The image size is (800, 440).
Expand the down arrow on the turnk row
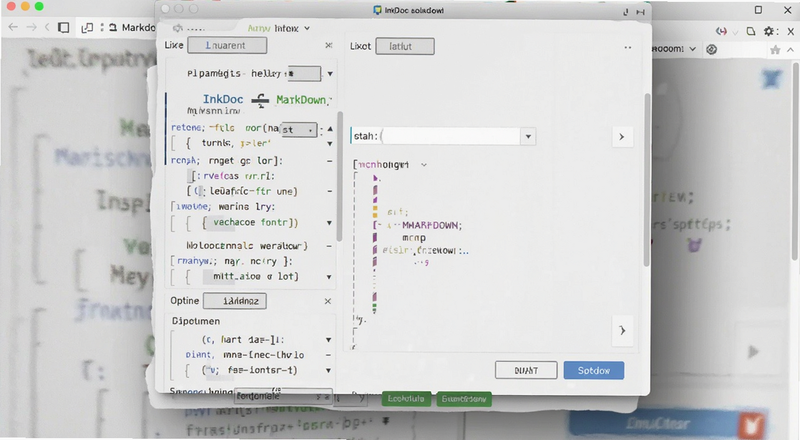point(330,144)
